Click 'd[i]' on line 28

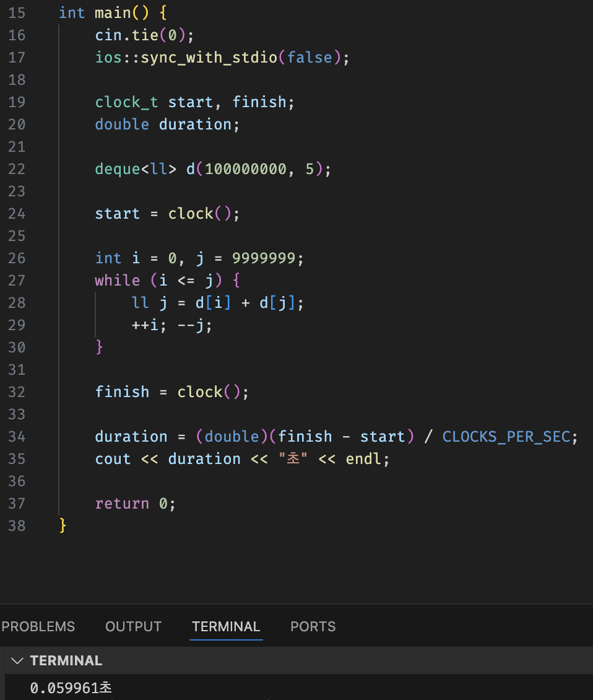tap(214, 303)
